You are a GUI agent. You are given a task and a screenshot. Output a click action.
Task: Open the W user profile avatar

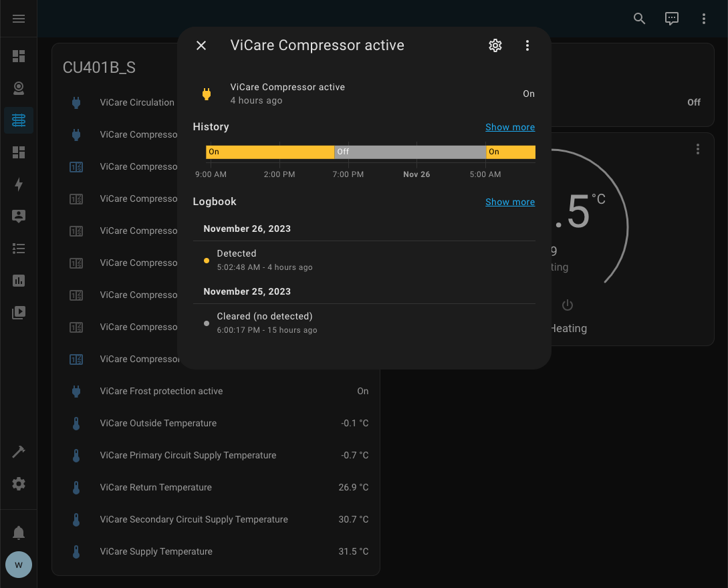[x=19, y=565]
